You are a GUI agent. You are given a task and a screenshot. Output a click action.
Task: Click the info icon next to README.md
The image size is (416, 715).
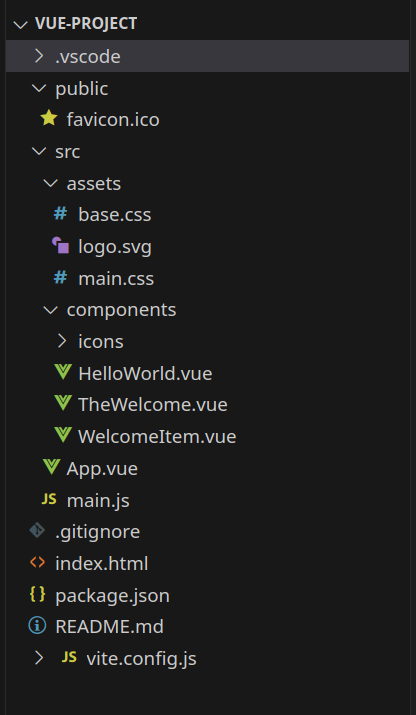(x=37, y=626)
